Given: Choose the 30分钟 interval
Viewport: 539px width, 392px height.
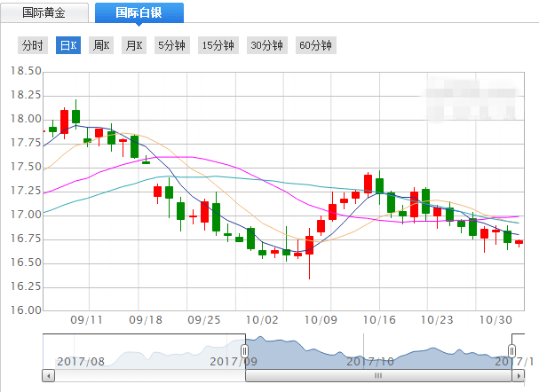Looking at the screenshot, I should 266,45.
